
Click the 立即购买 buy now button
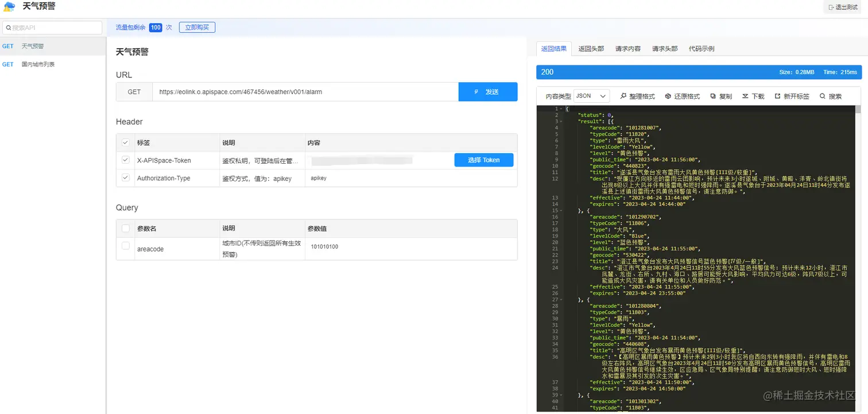pyautogui.click(x=197, y=27)
